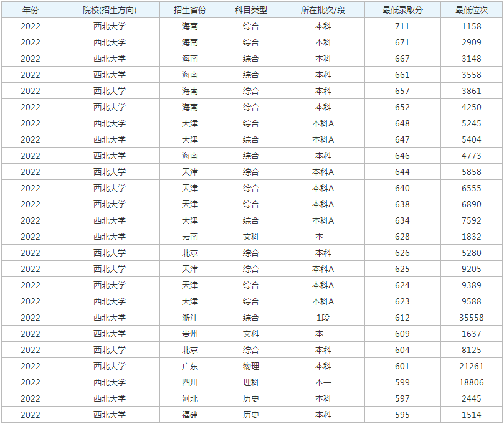Select the score cell 626
Screen dimensions: 504x424
[x=402, y=253]
